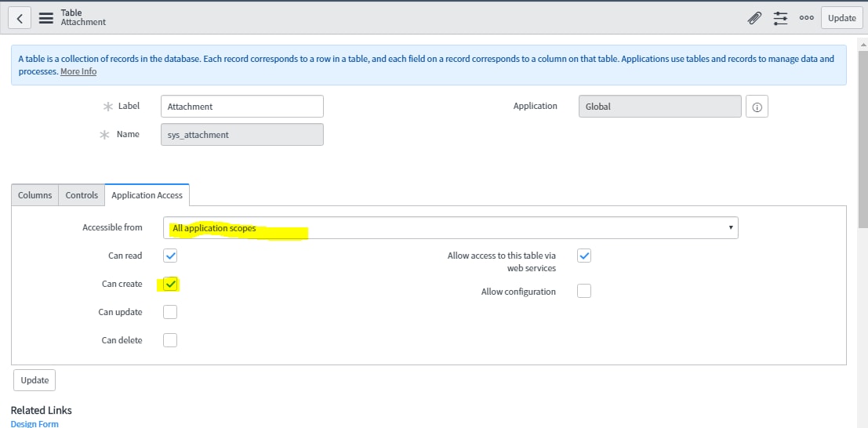Click the Related Links heading text
The image size is (868, 428).
click(41, 410)
